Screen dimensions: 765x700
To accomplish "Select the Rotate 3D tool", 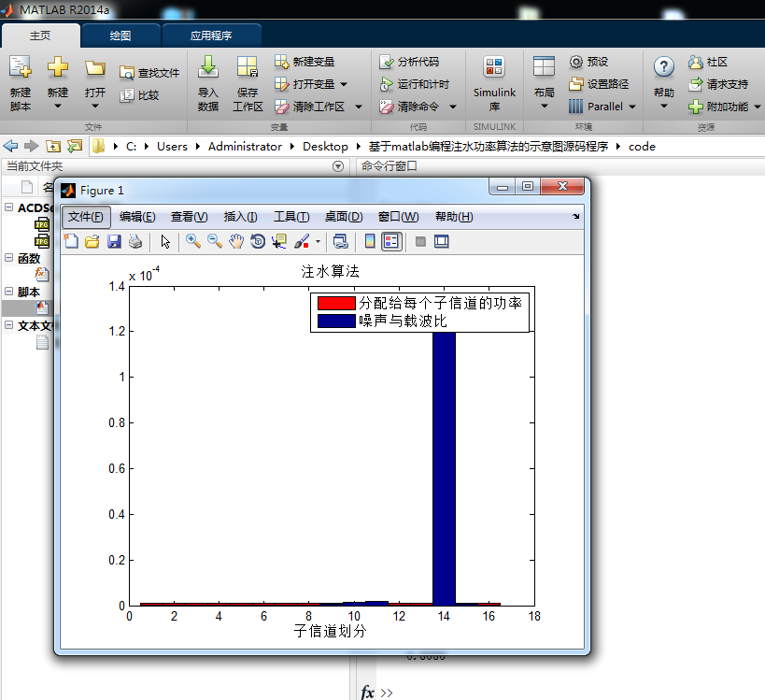I will 258,242.
